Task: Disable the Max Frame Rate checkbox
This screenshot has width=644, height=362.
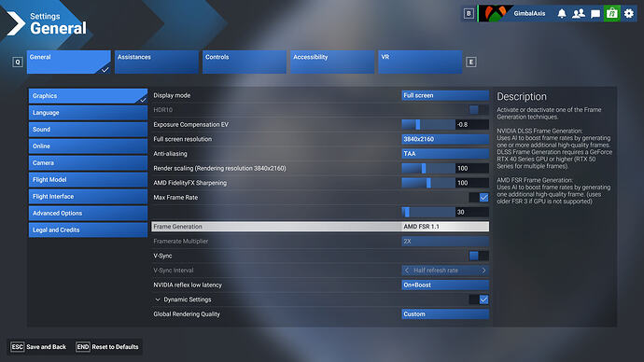Action: [x=483, y=198]
